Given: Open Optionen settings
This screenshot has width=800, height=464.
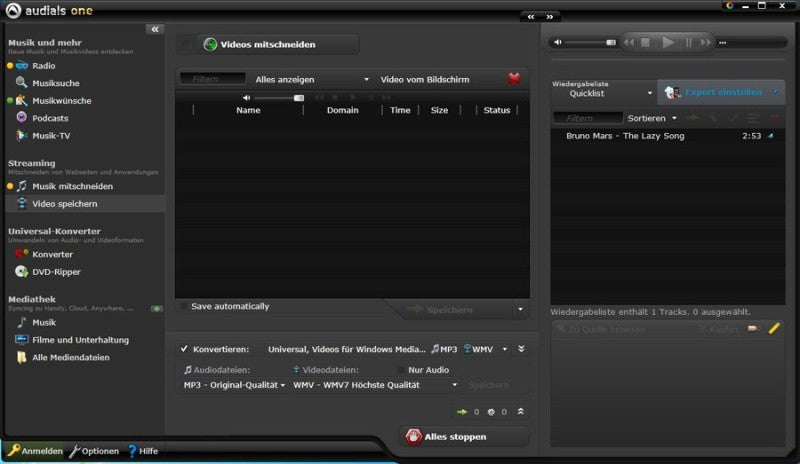Looking at the screenshot, I should [94, 451].
